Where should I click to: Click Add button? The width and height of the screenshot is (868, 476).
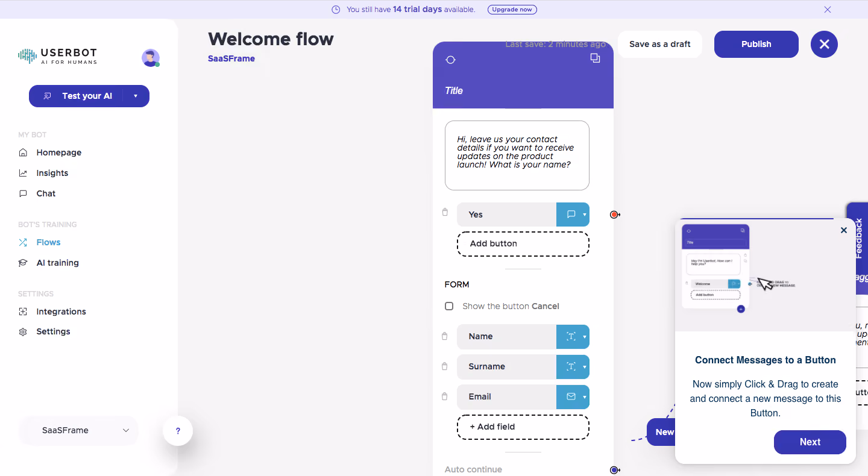(523, 244)
